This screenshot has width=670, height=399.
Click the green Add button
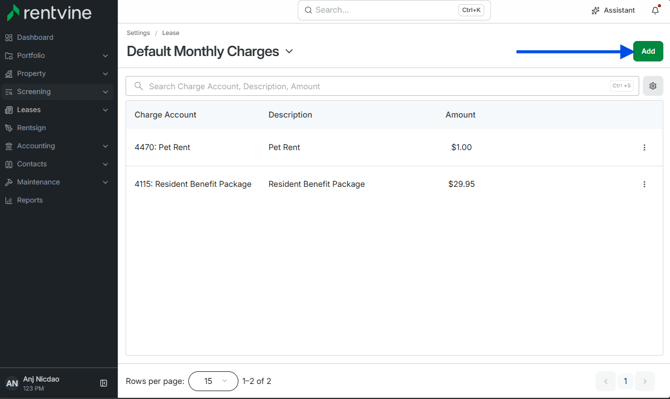(648, 51)
